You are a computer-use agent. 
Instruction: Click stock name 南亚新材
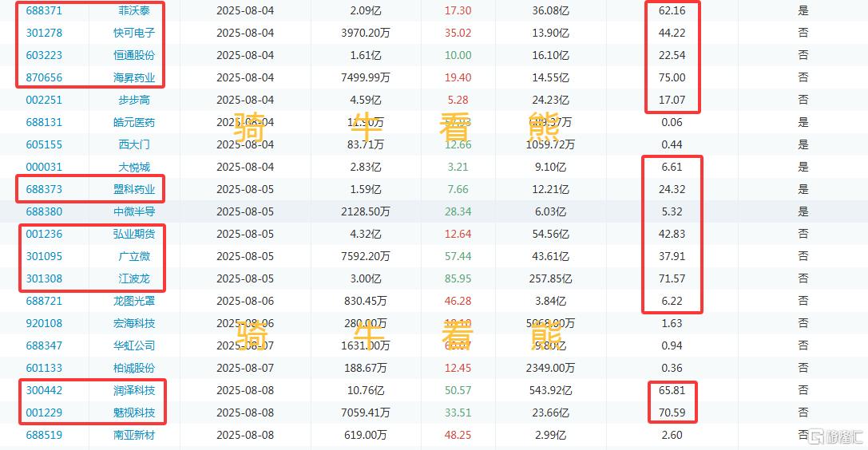(134, 435)
